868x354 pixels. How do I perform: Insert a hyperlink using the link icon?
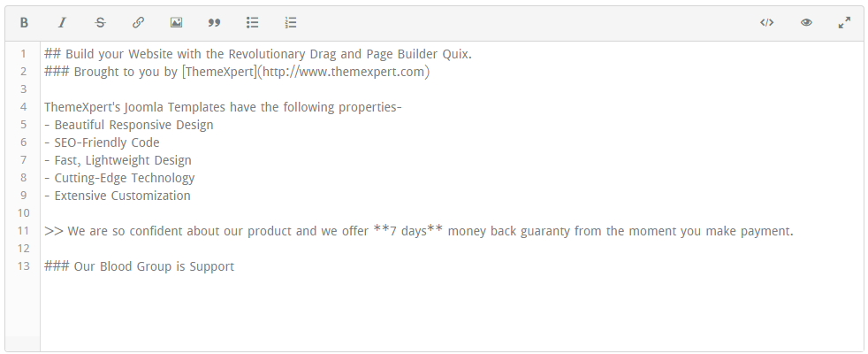[139, 23]
